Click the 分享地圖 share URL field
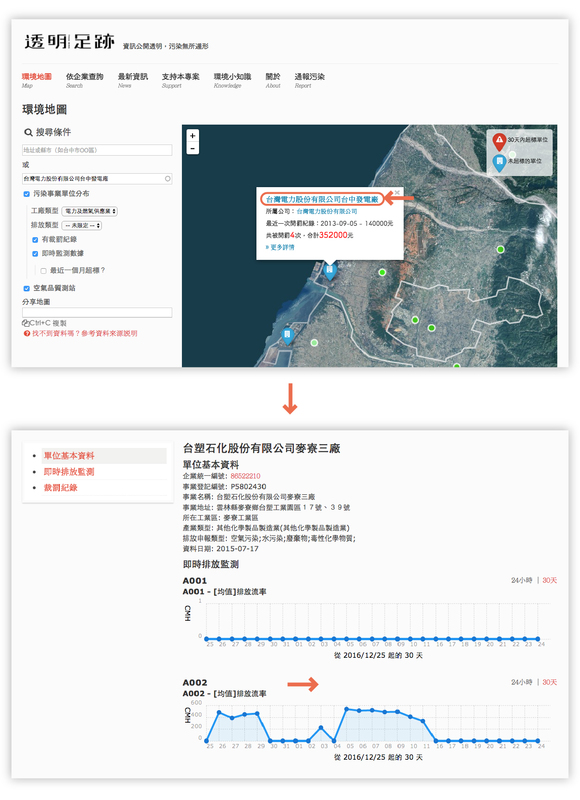This screenshot has width=580, height=800. coord(97,312)
